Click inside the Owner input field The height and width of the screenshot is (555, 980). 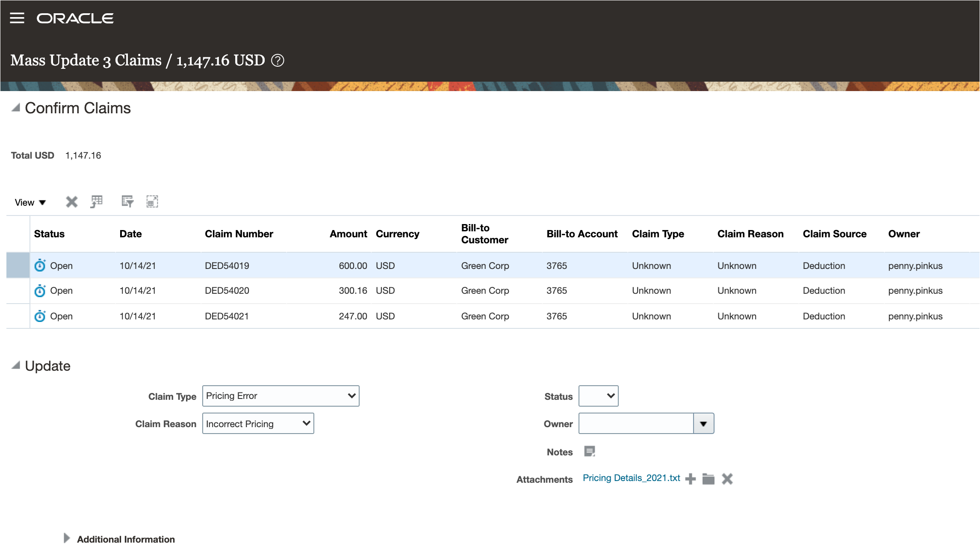635,424
